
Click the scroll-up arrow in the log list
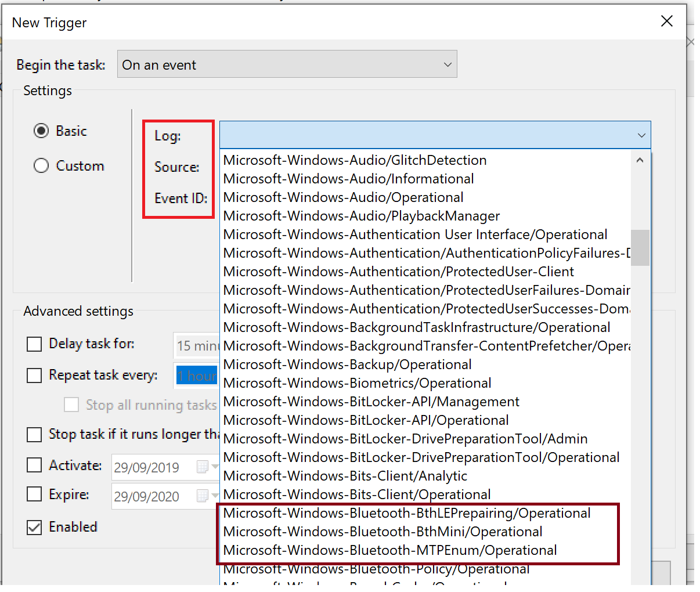(640, 160)
